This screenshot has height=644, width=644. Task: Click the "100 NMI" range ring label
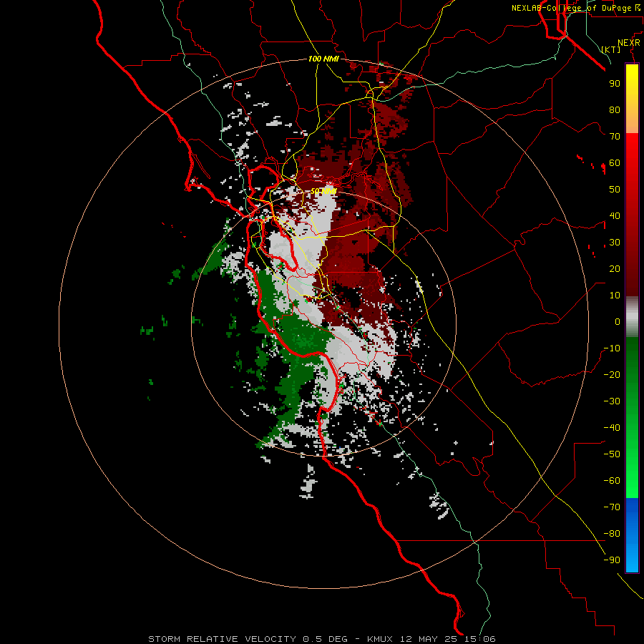click(323, 59)
